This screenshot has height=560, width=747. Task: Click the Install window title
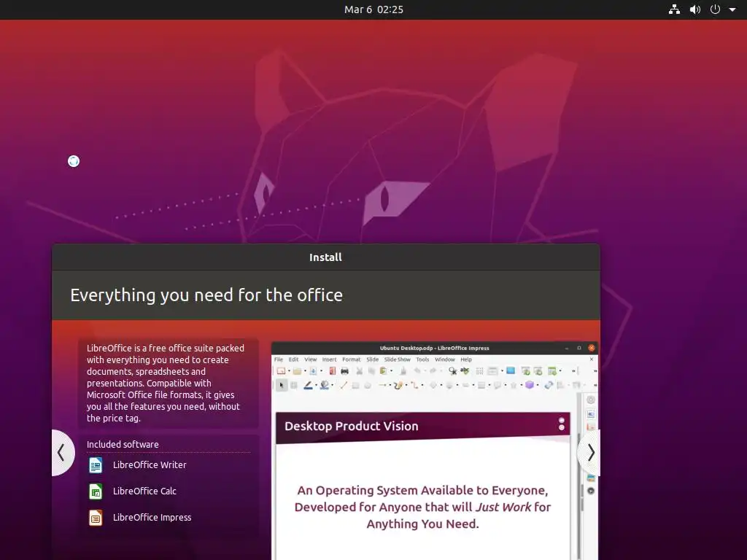pyautogui.click(x=325, y=257)
